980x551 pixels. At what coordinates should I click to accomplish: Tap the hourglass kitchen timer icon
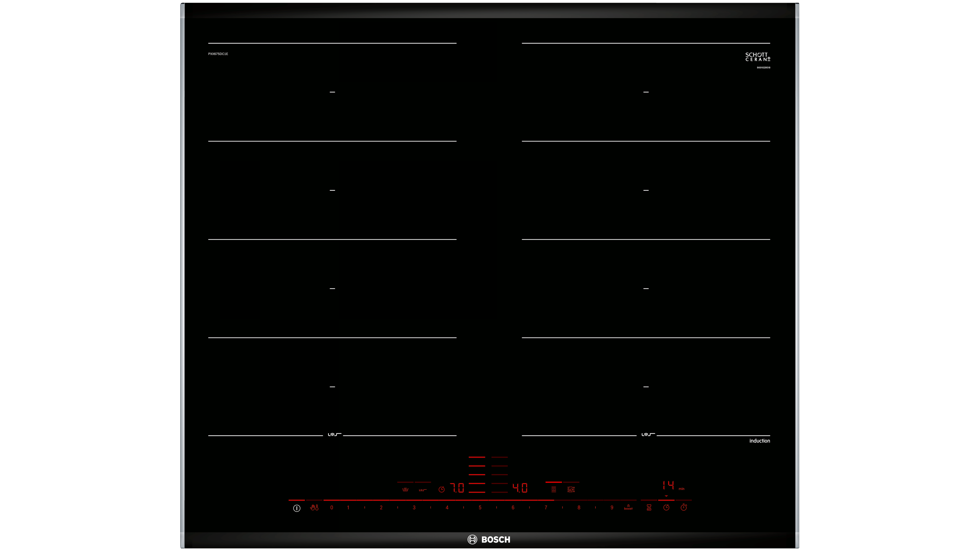(x=649, y=507)
